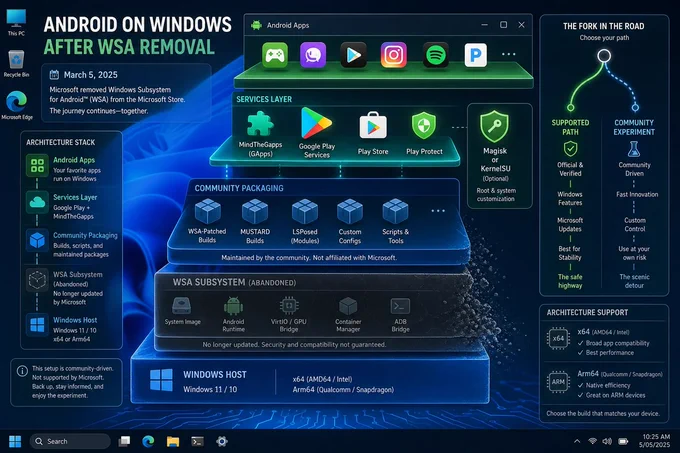The width and height of the screenshot is (680, 453).
Task: Open the black play-triangle app icon
Action: click(353, 55)
